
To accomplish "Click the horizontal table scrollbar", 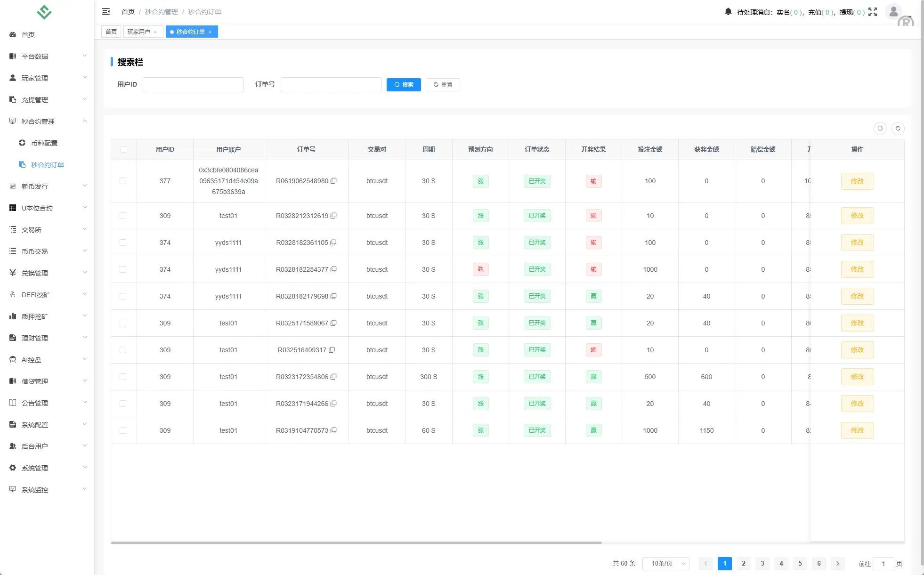I will coord(356,543).
